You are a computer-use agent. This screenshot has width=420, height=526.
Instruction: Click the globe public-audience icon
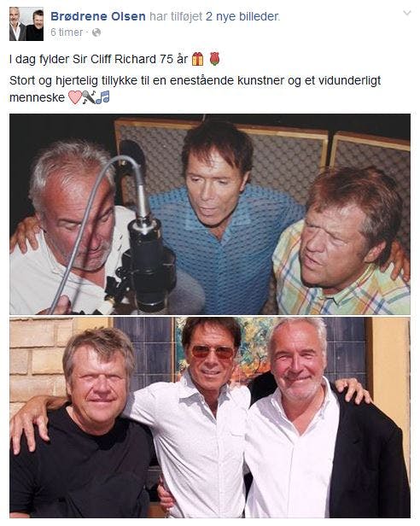click(x=96, y=32)
